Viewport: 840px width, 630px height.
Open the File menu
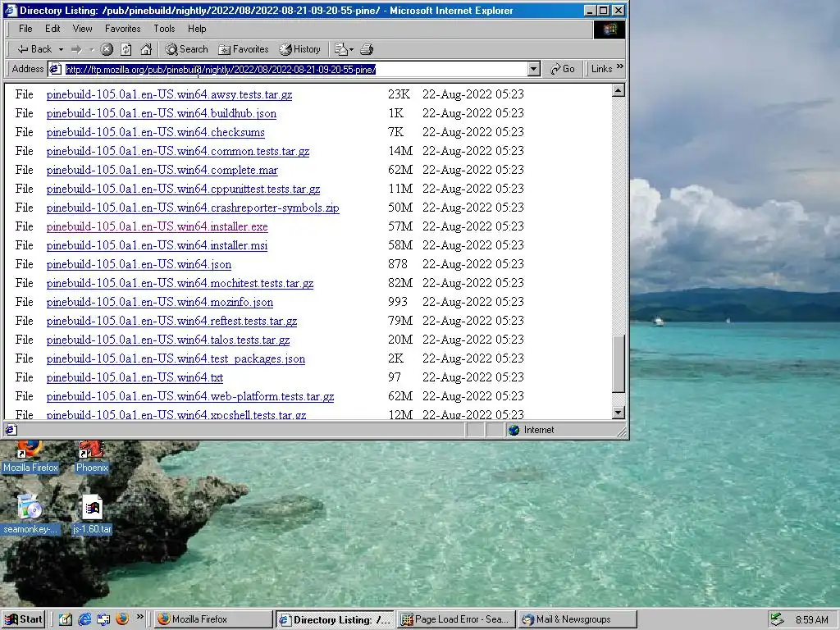click(x=25, y=29)
